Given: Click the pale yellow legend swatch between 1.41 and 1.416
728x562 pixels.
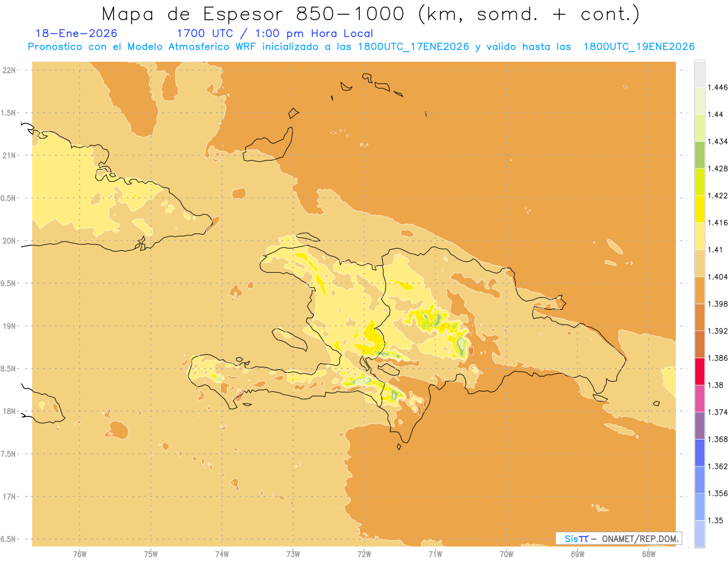Looking at the screenshot, I should 699,236.
